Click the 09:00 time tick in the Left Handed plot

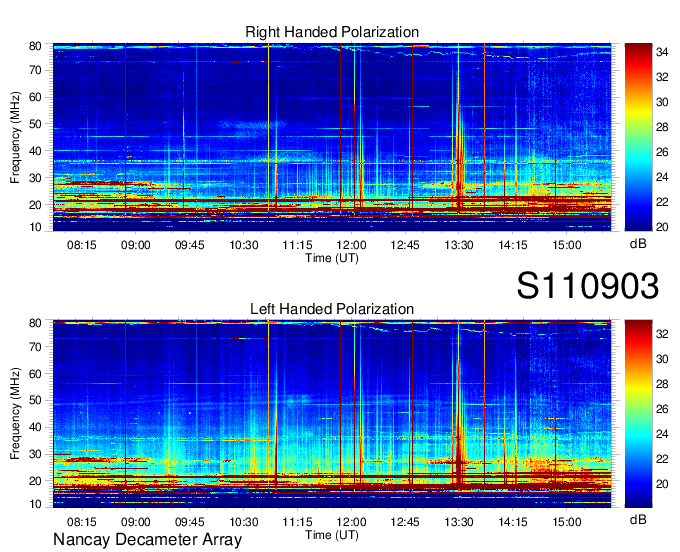point(135,522)
